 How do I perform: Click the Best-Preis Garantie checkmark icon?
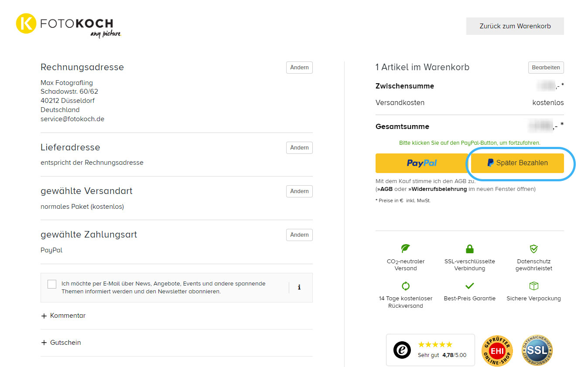click(469, 286)
